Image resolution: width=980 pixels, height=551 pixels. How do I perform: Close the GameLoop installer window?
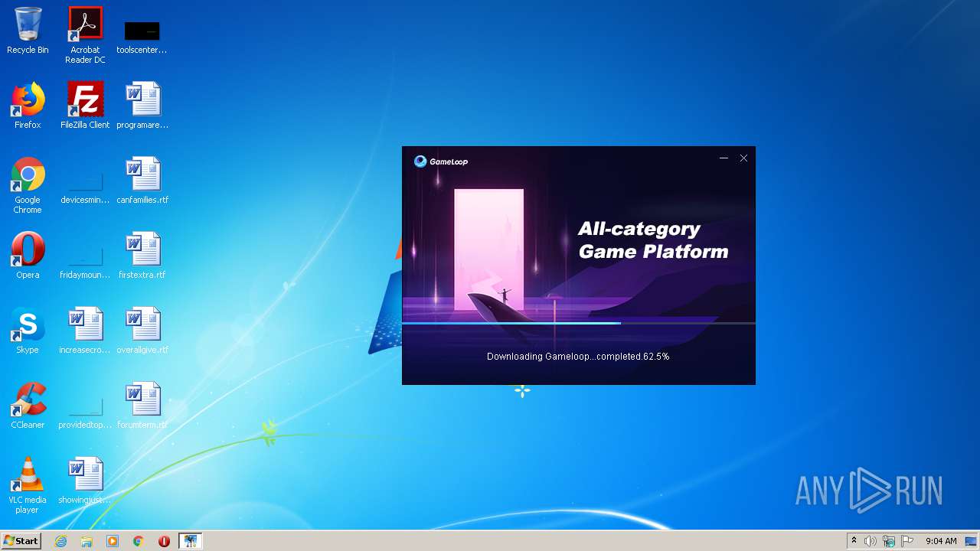pos(743,158)
